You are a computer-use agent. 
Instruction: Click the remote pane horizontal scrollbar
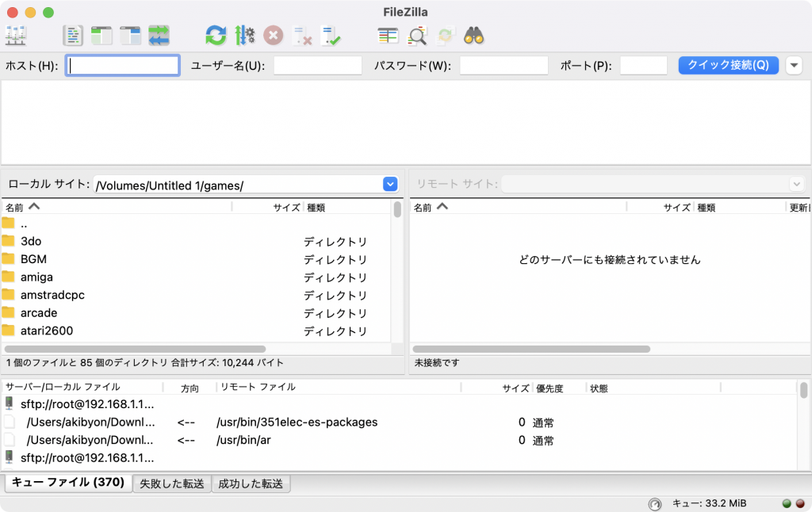click(530, 349)
